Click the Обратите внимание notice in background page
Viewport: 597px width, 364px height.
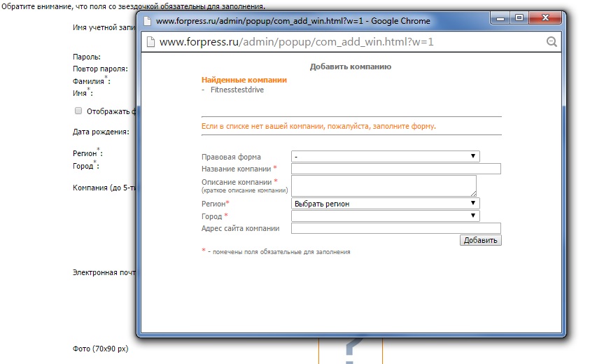point(133,6)
